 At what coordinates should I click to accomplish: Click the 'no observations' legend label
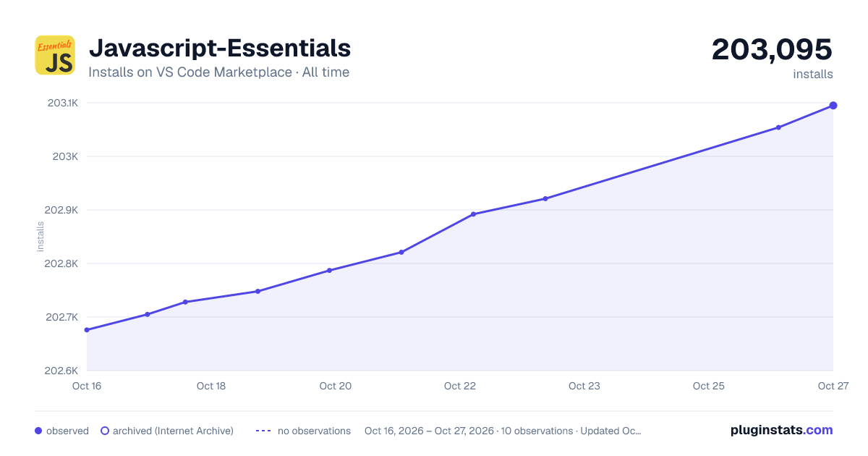point(314,431)
